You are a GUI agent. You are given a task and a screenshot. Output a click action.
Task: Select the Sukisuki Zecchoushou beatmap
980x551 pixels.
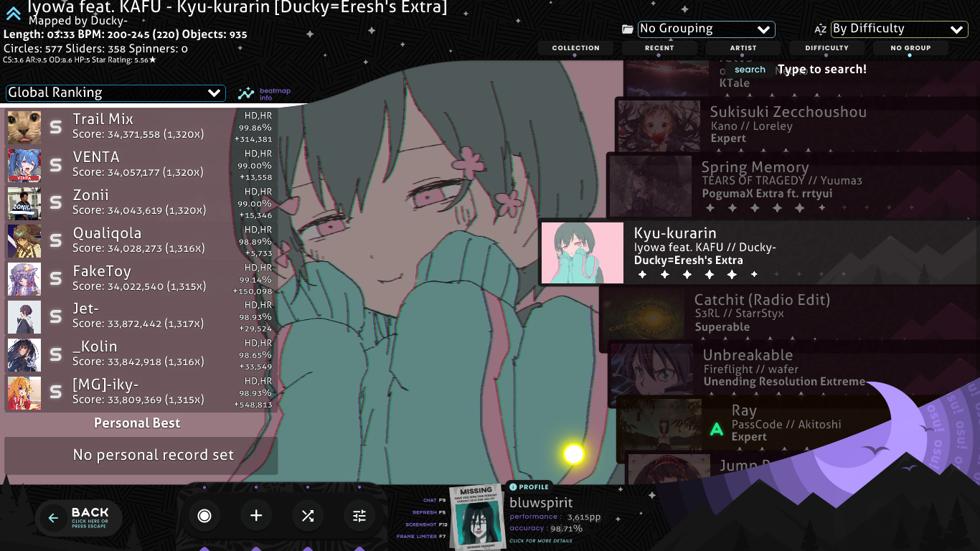click(x=796, y=124)
